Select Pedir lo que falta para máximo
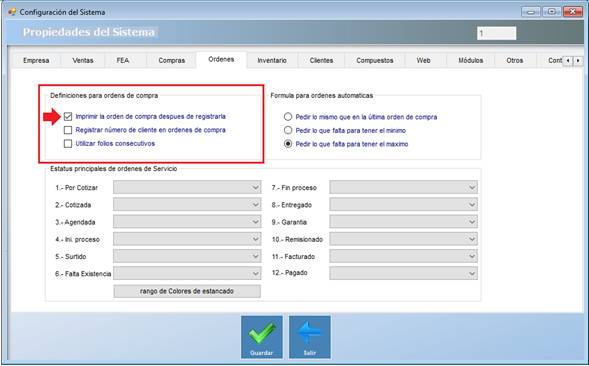 pos(288,144)
